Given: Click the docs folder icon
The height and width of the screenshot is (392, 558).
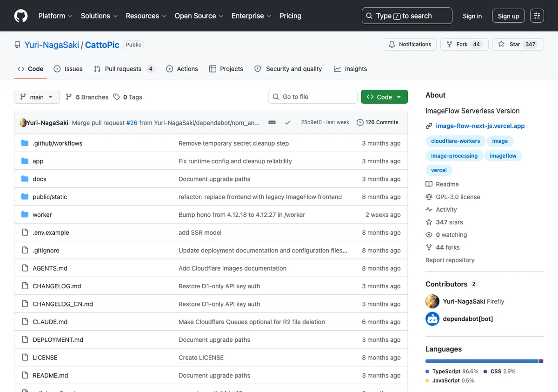Looking at the screenshot, I should point(25,179).
